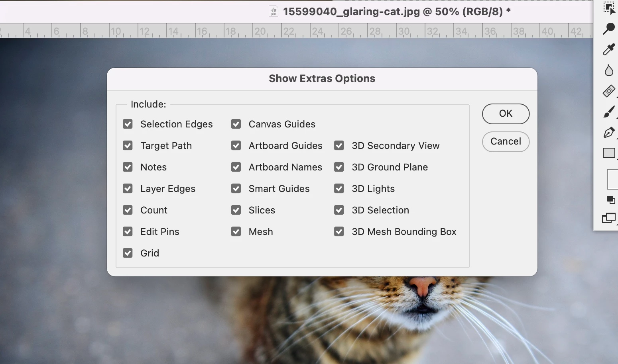The height and width of the screenshot is (364, 618).
Task: Disable the Notes checkbox
Action: [128, 167]
